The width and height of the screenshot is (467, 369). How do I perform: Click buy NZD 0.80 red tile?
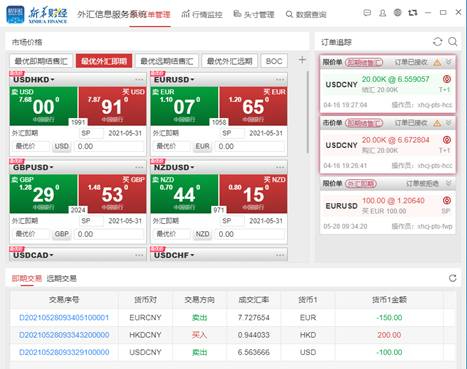(253, 194)
